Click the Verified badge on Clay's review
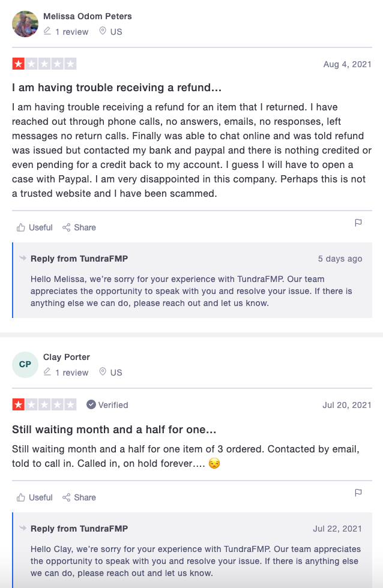This screenshot has height=588, width=383. (x=107, y=405)
